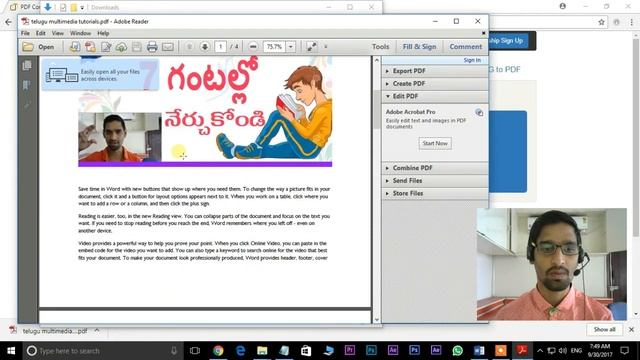Open the Attachments paperclip in left sidebar
The height and width of the screenshot is (360, 640).
(x=27, y=105)
